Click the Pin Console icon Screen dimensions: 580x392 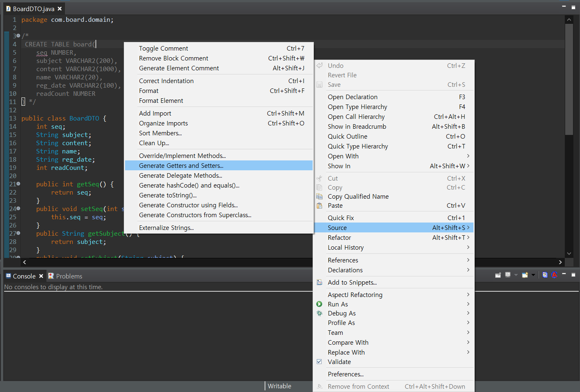[498, 275]
